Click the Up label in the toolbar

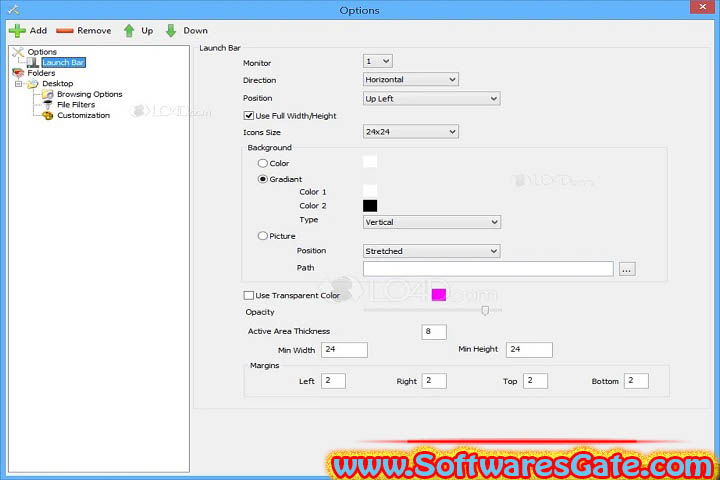[147, 31]
